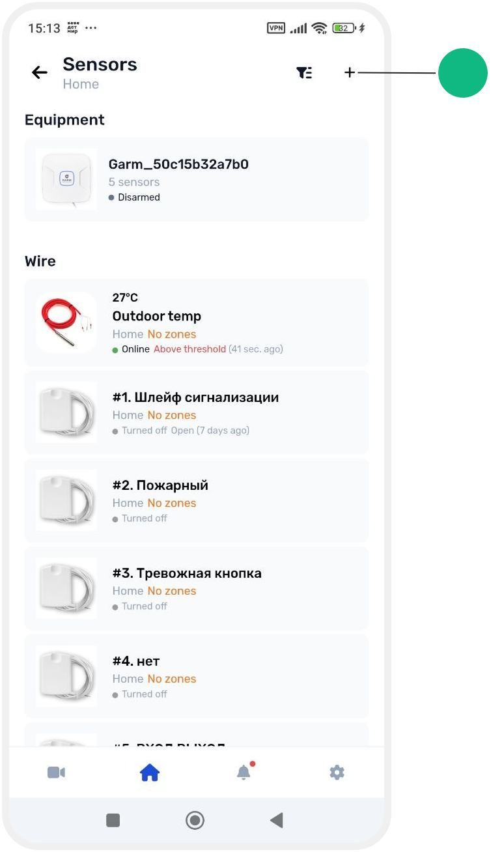Click the No zones label under Outdoor temp
Screen dimensions: 504x852
point(172,334)
